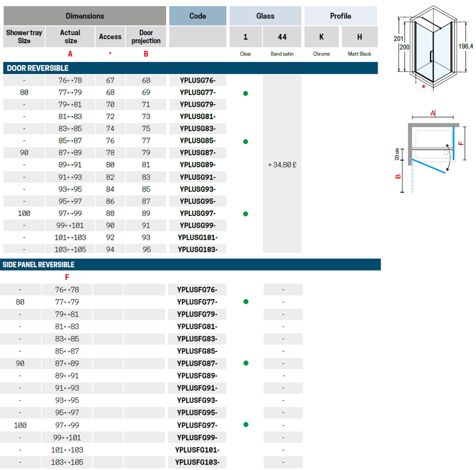
Task: Click the 3D shower enclosure drawing
Action: 431,47
